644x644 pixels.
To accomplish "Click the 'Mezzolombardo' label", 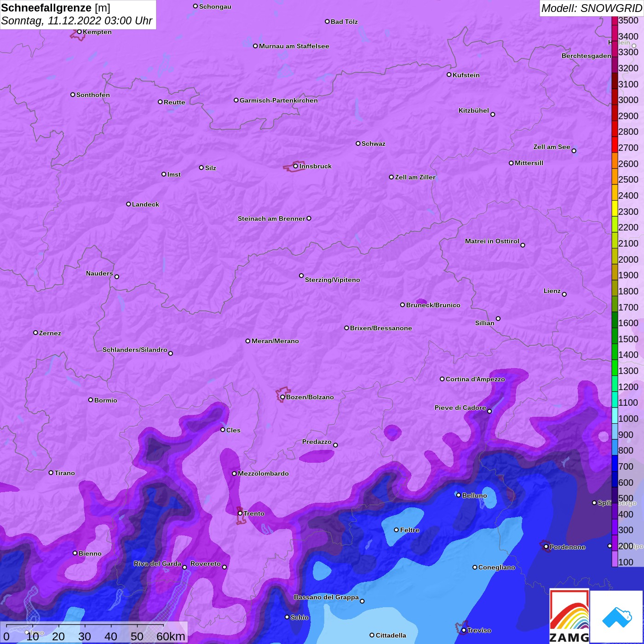I will click(263, 473).
